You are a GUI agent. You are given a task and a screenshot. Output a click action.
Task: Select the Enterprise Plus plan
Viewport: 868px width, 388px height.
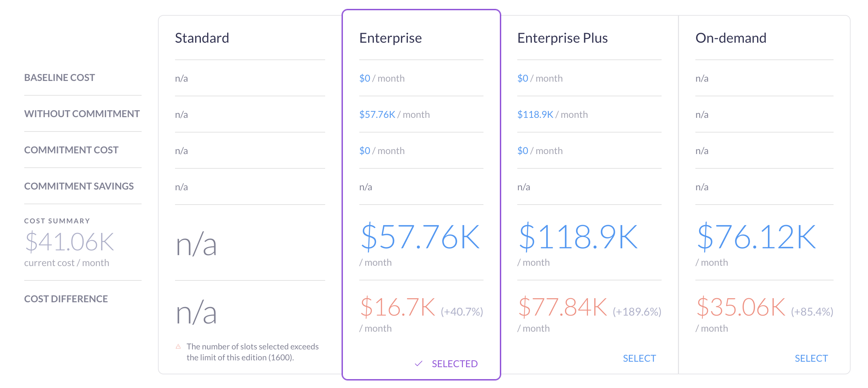point(639,358)
